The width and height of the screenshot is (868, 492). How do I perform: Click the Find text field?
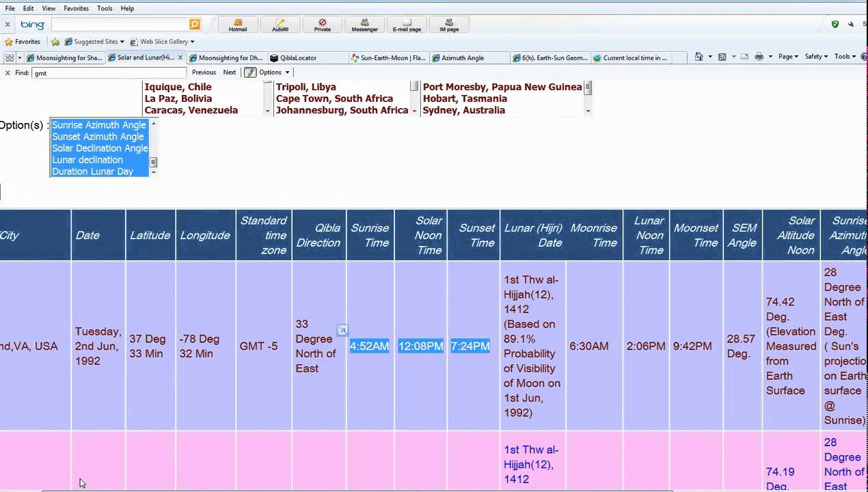[x=109, y=72]
